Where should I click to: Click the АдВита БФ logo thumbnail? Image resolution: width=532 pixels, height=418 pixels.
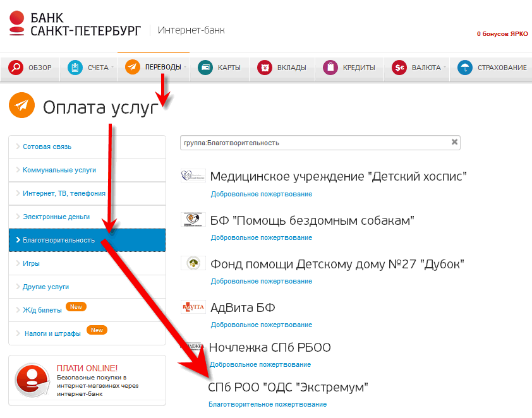193,307
